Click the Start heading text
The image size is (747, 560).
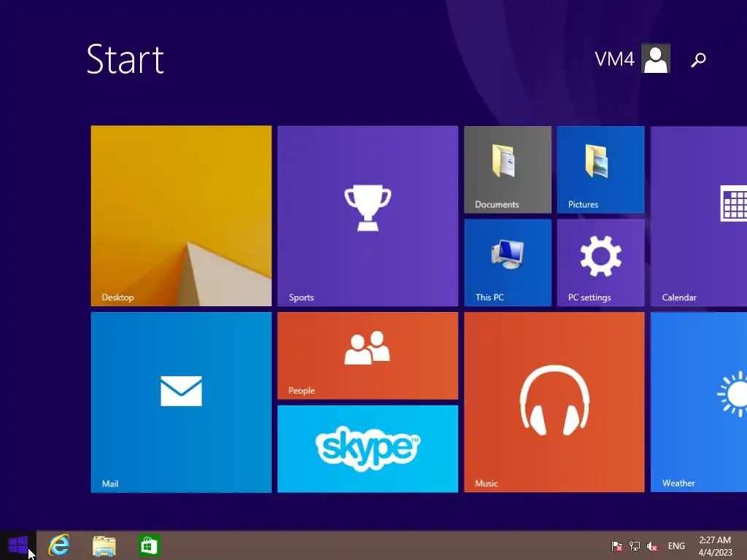pos(125,60)
